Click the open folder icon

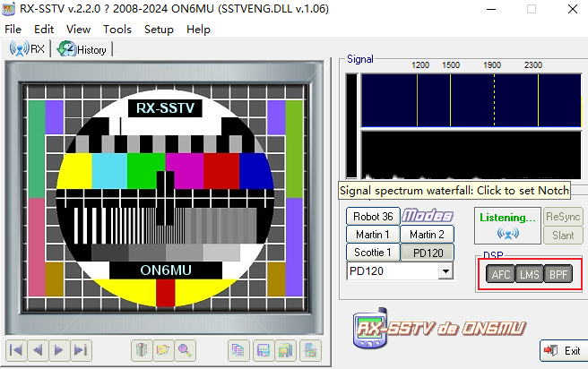click(163, 350)
